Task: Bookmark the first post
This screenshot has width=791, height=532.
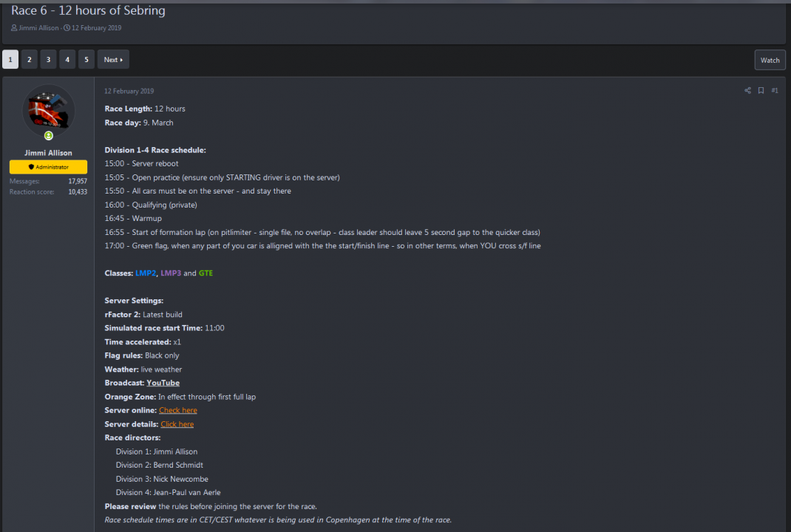Action: (x=761, y=91)
